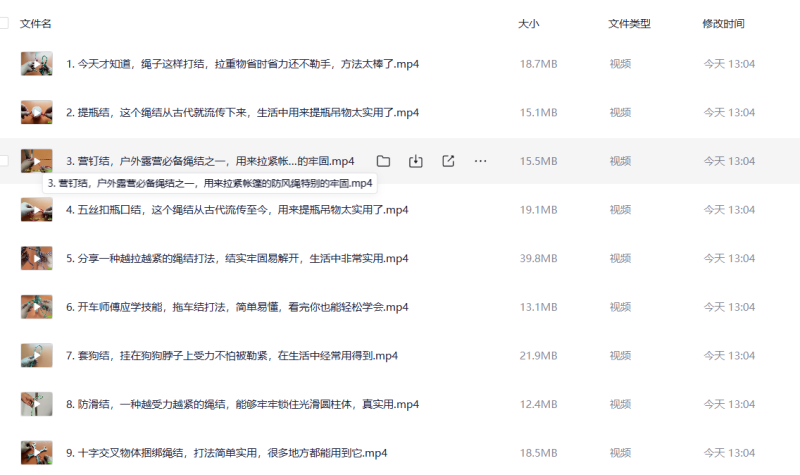Download the 营钉结 video file
This screenshot has height=475, width=800.
click(416, 161)
